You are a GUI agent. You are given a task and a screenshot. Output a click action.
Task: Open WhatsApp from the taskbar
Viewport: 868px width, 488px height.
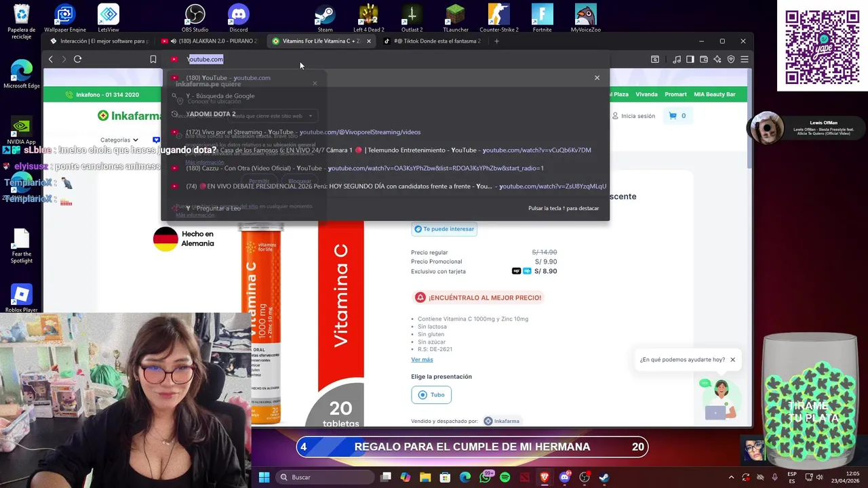[x=486, y=477]
